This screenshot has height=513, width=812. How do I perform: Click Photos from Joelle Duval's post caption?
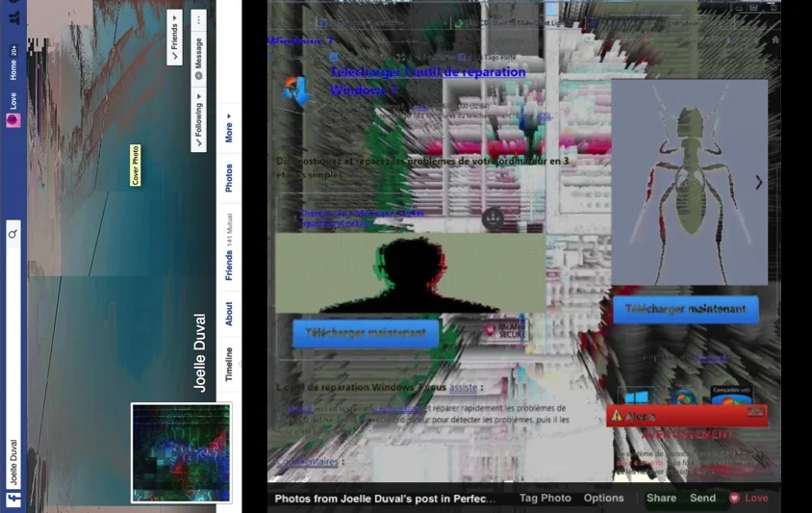(x=385, y=499)
